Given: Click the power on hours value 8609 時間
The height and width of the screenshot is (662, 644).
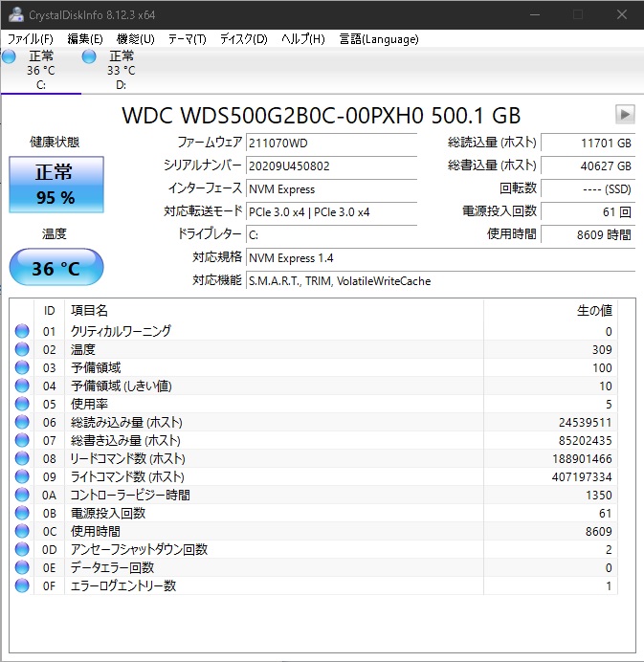Looking at the screenshot, I should pyautogui.click(x=588, y=234).
